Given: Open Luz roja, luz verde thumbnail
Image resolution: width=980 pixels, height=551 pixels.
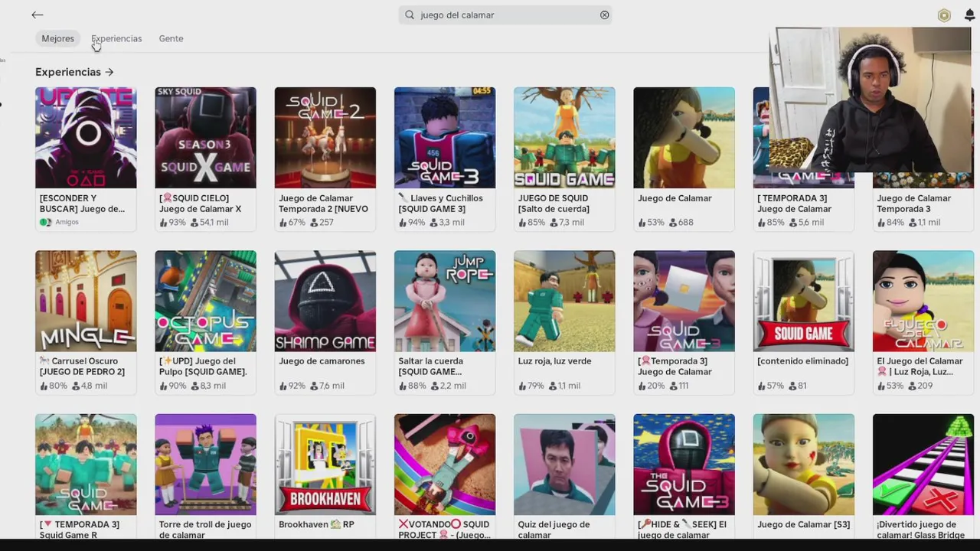Looking at the screenshot, I should [564, 301].
